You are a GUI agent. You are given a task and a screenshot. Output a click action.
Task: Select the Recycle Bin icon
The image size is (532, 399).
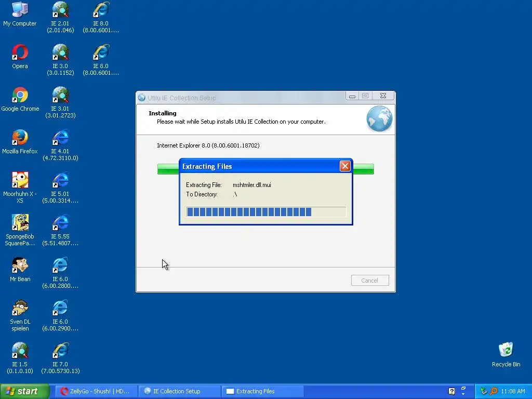click(506, 354)
